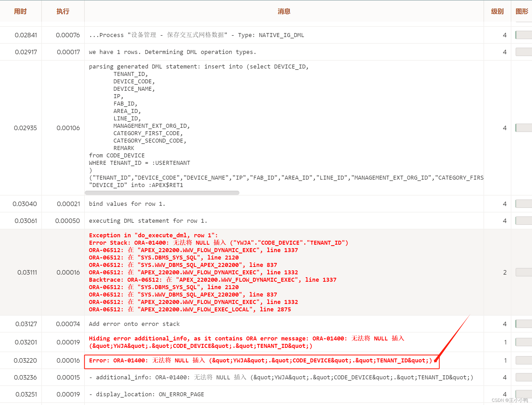Click execution time value 0.00106
Screen dimensions: 532x405
[x=68, y=128]
